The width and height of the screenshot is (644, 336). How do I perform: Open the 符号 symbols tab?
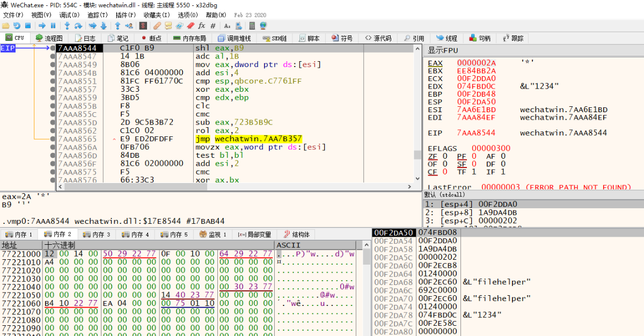[x=342, y=38]
